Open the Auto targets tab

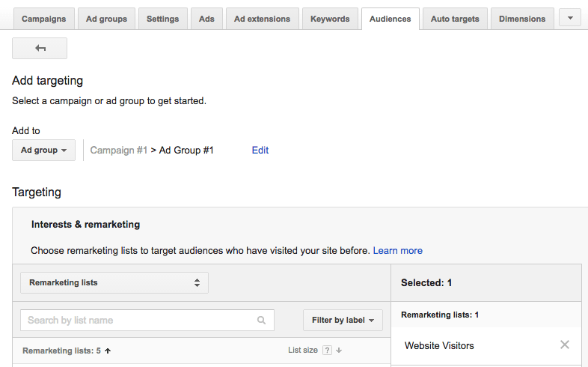coord(455,19)
